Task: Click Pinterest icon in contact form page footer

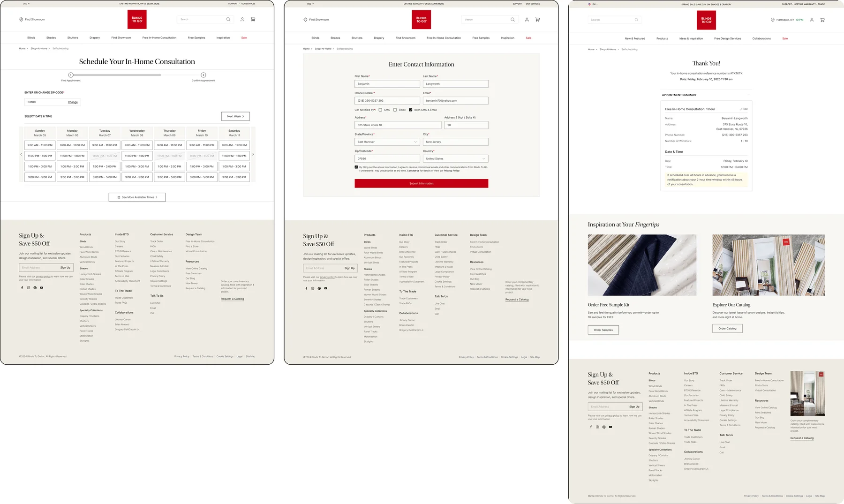Action: [319, 288]
